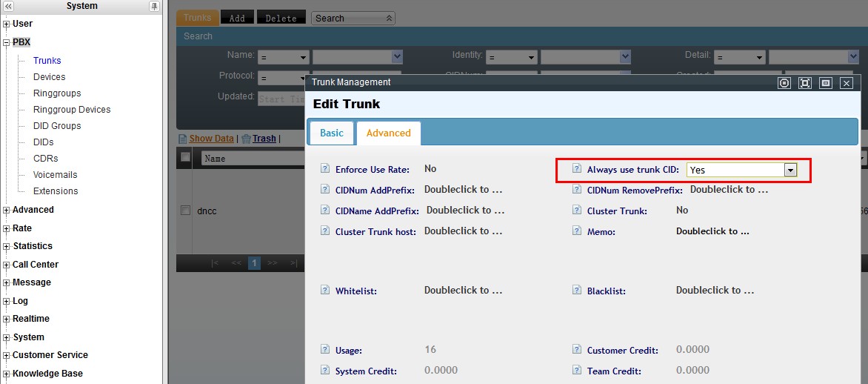
Task: Click the Add button
Action: [x=237, y=18]
